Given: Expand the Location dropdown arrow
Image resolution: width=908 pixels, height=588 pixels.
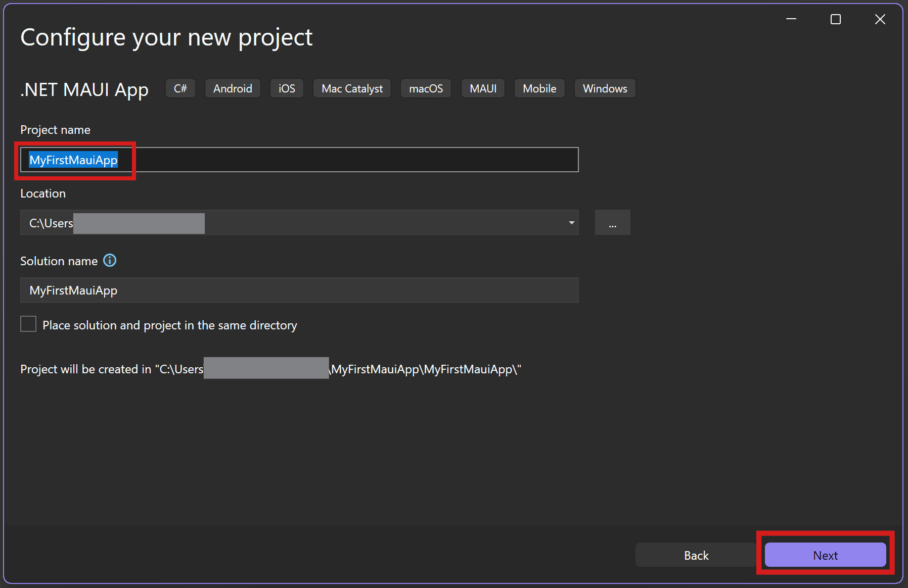Looking at the screenshot, I should [x=571, y=223].
